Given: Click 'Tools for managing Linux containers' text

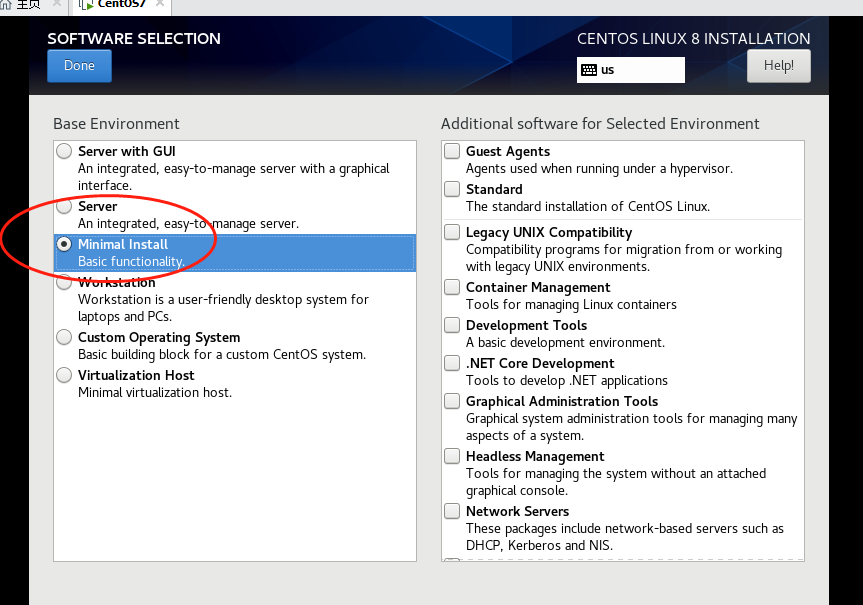Looking at the screenshot, I should (571, 304).
